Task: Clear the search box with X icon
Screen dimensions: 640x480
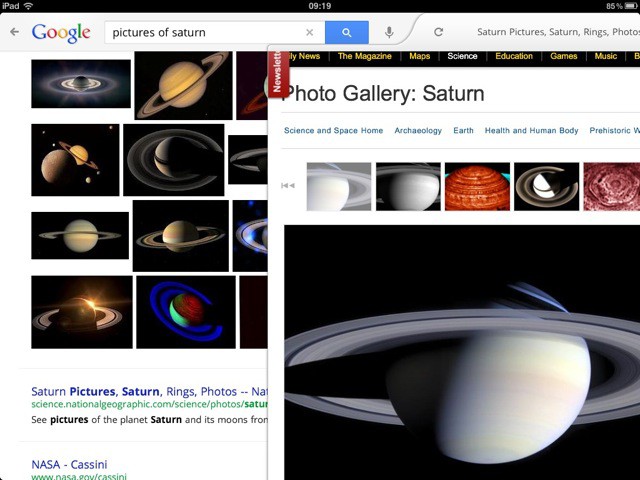Action: [309, 32]
